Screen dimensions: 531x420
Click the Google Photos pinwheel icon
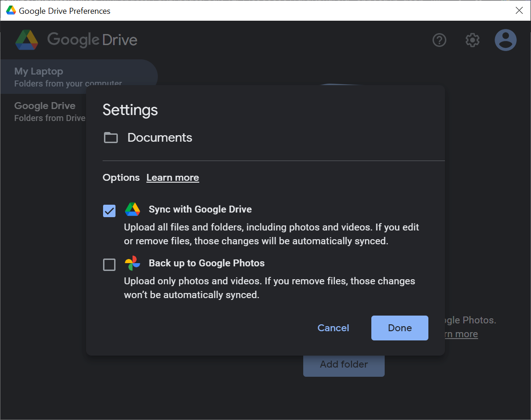click(133, 263)
